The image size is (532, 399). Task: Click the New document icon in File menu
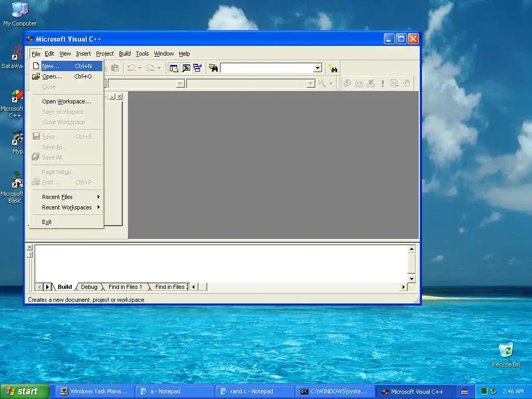[36, 66]
